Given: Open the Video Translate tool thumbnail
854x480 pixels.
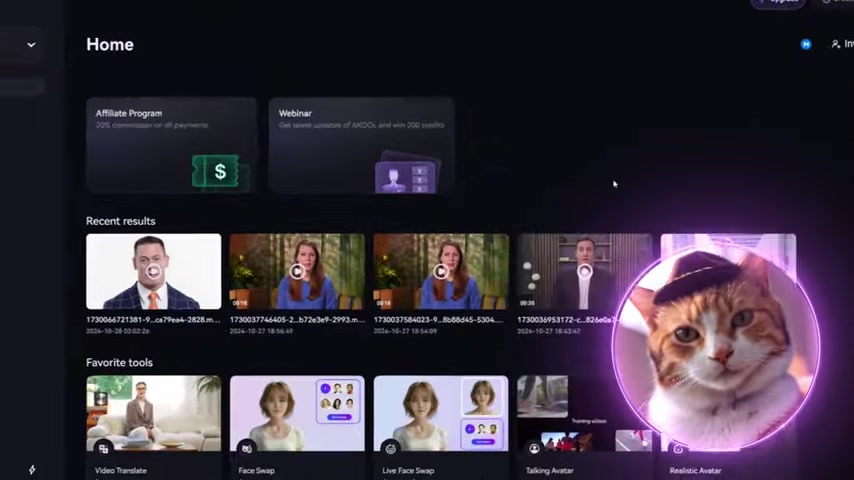Looking at the screenshot, I should point(154,413).
